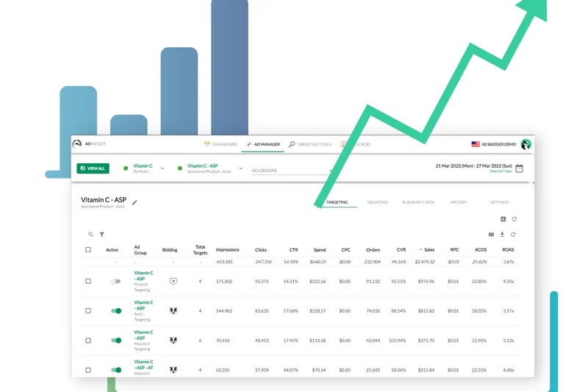This screenshot has width=588, height=392.
Task: Check the Auto Targeting row checkbox
Action: coord(88,310)
